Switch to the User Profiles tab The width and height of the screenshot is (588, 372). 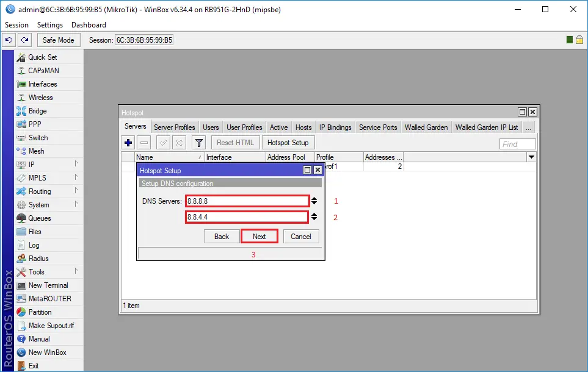[244, 127]
